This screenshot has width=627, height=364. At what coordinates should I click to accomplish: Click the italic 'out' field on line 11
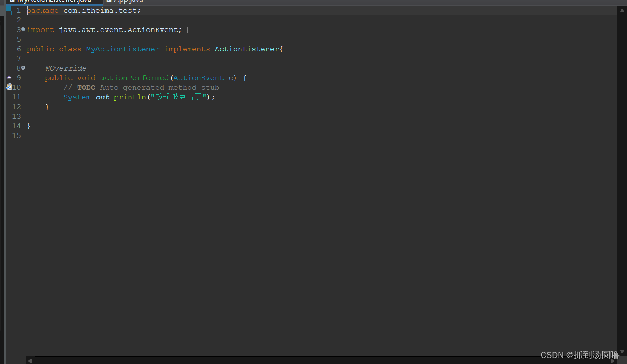pyautogui.click(x=102, y=97)
